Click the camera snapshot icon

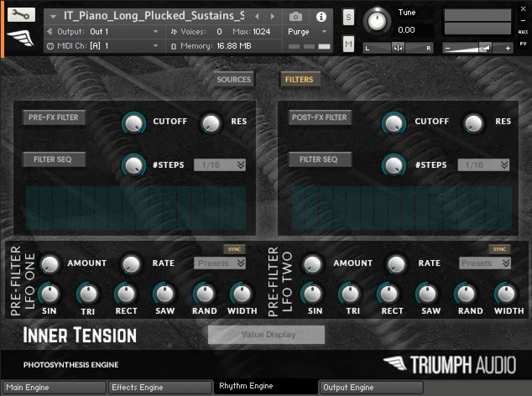(296, 17)
